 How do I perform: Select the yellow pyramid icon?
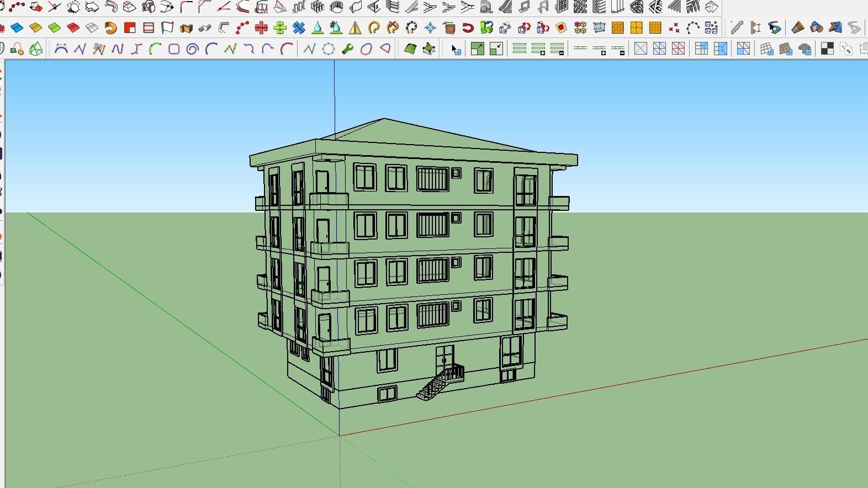355,28
